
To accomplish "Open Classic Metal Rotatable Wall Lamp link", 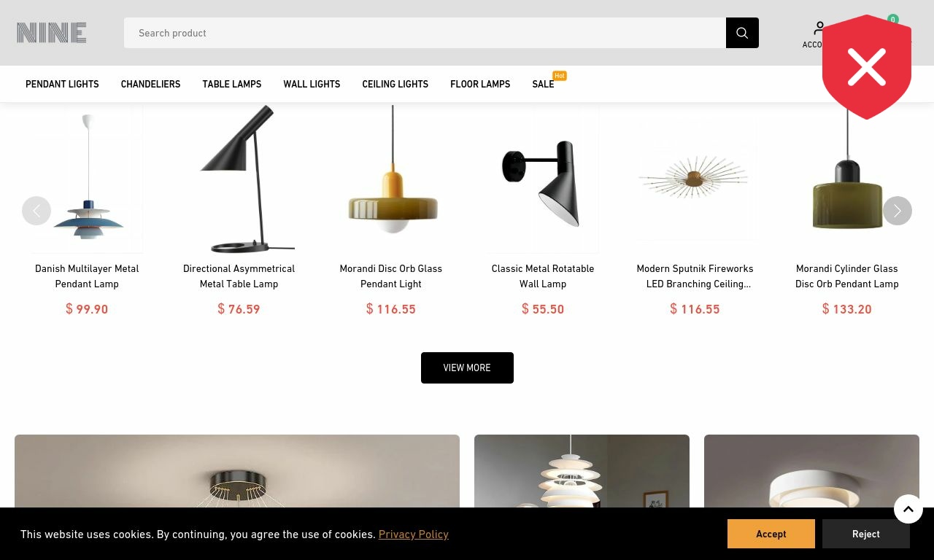I will pyautogui.click(x=543, y=276).
